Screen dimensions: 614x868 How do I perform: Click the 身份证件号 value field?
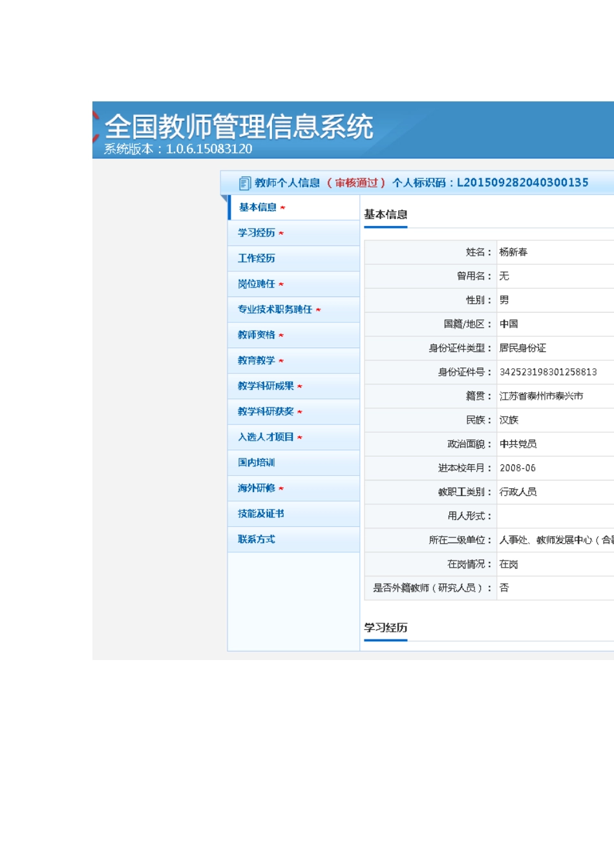pyautogui.click(x=548, y=372)
